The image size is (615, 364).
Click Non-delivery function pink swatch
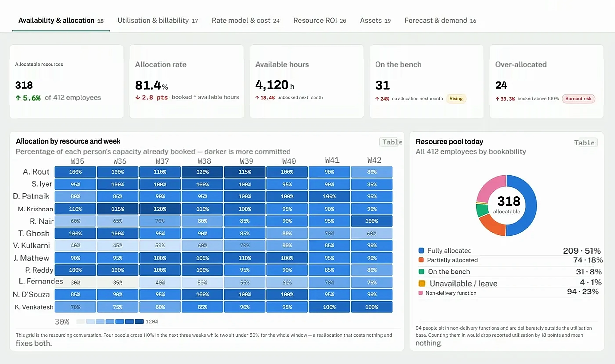[x=421, y=293]
